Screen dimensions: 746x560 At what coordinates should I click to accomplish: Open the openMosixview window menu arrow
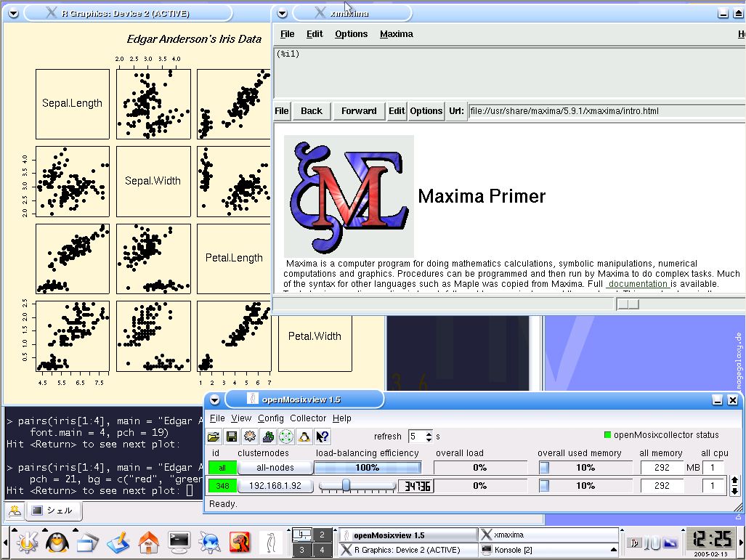pyautogui.click(x=214, y=400)
